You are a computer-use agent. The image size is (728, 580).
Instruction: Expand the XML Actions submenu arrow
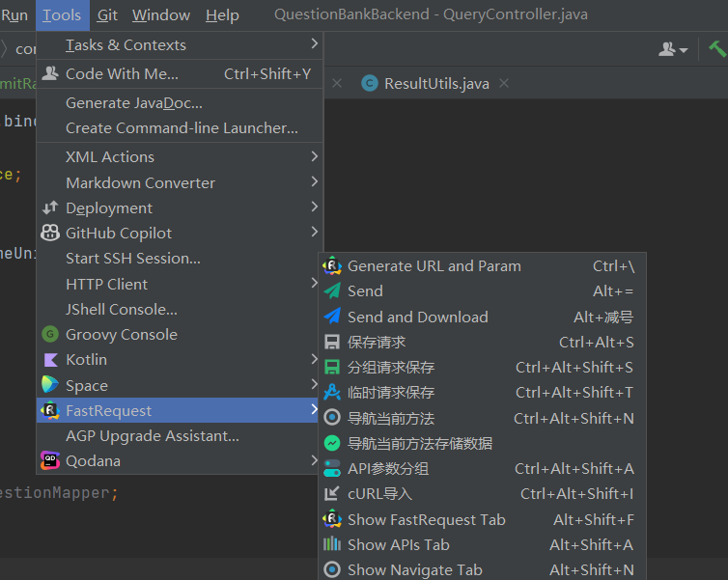coord(315,156)
